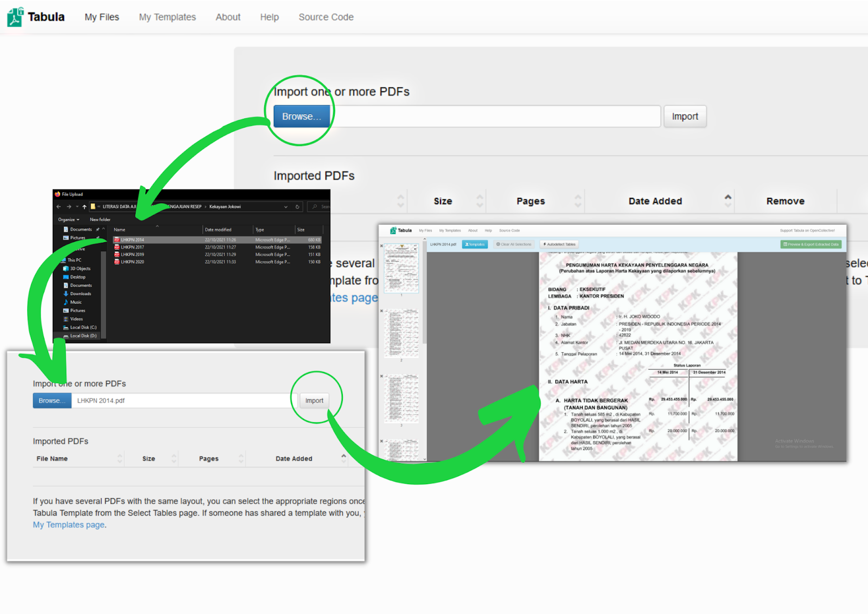Click Clear All Selections in the viewer toolbar
868x614 pixels.
pyautogui.click(x=514, y=244)
